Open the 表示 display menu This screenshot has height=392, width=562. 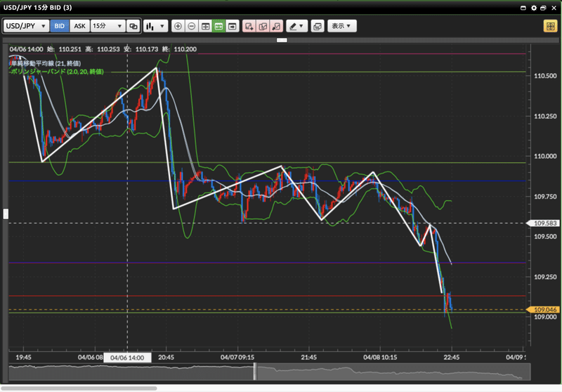pyautogui.click(x=342, y=26)
